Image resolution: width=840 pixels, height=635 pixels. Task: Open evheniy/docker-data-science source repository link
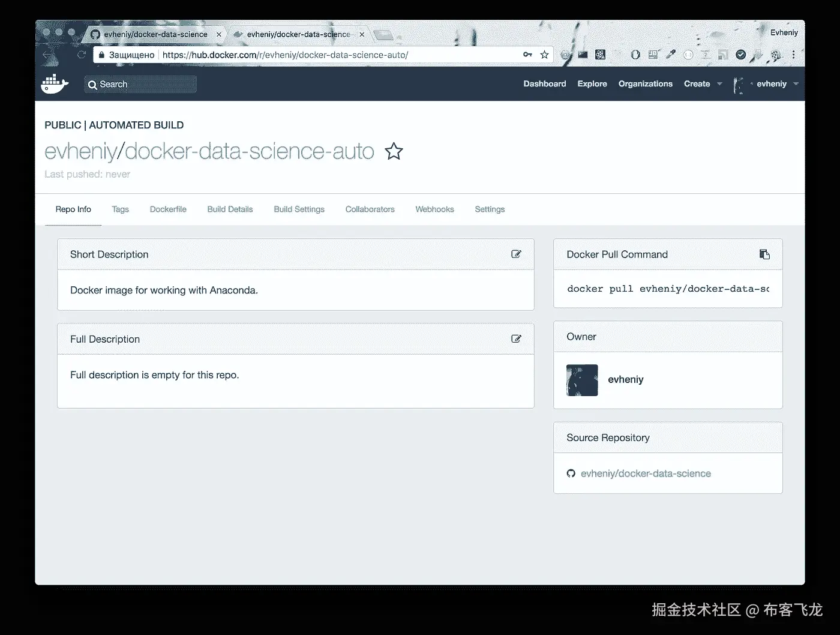(646, 474)
